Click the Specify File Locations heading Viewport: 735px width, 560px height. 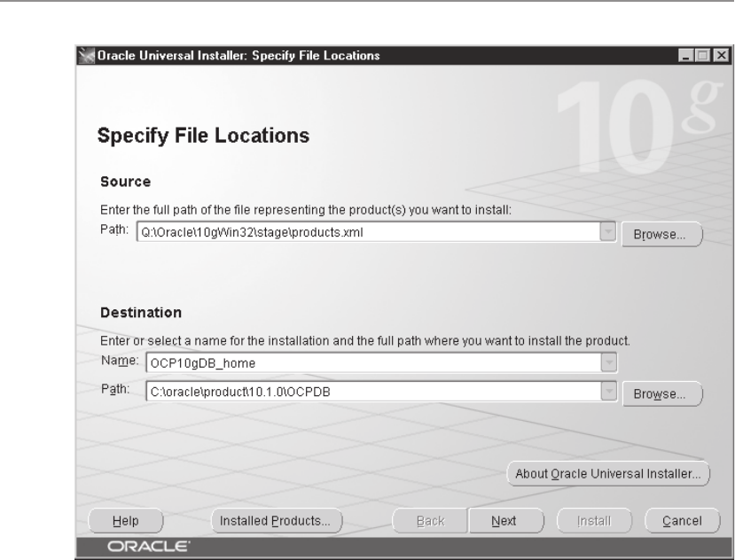tap(203, 136)
